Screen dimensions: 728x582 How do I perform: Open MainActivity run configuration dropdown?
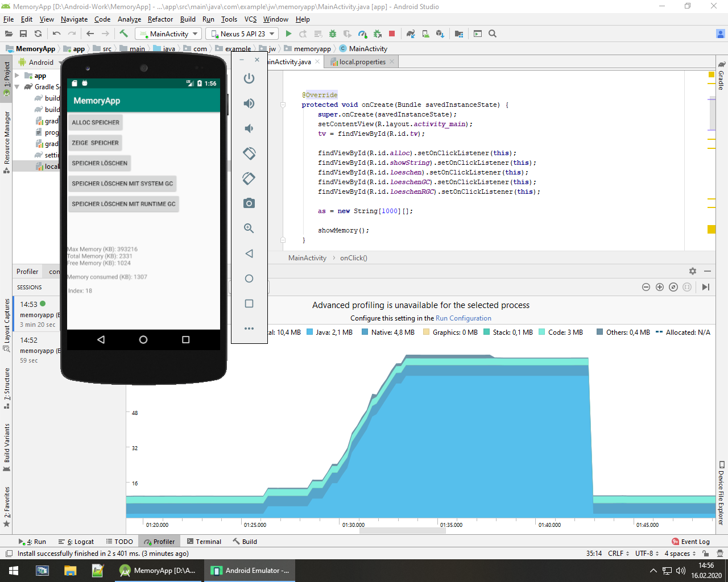(x=168, y=34)
